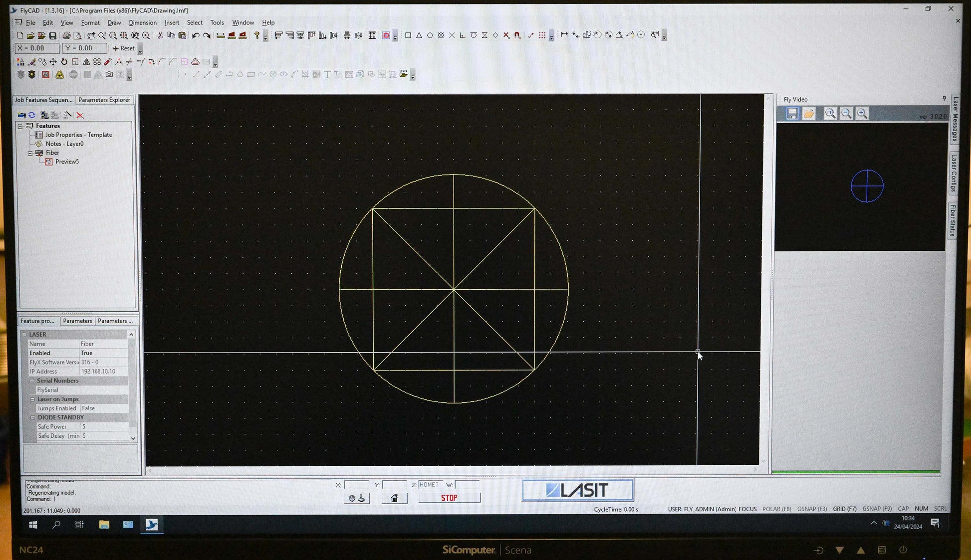
Task: Open a drawing file with the Open icon
Action: click(30, 35)
